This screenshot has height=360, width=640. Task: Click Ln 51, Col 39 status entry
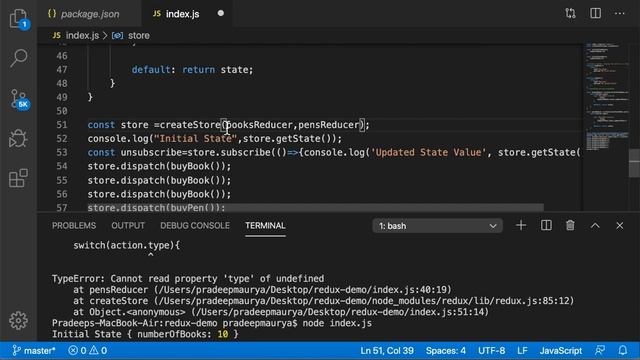[387, 350]
